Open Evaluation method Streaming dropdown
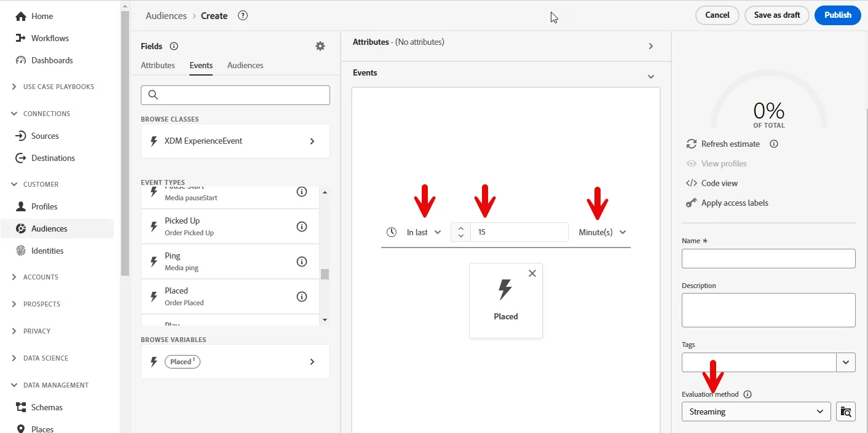Screen dimensions: 868x433 [756, 412]
